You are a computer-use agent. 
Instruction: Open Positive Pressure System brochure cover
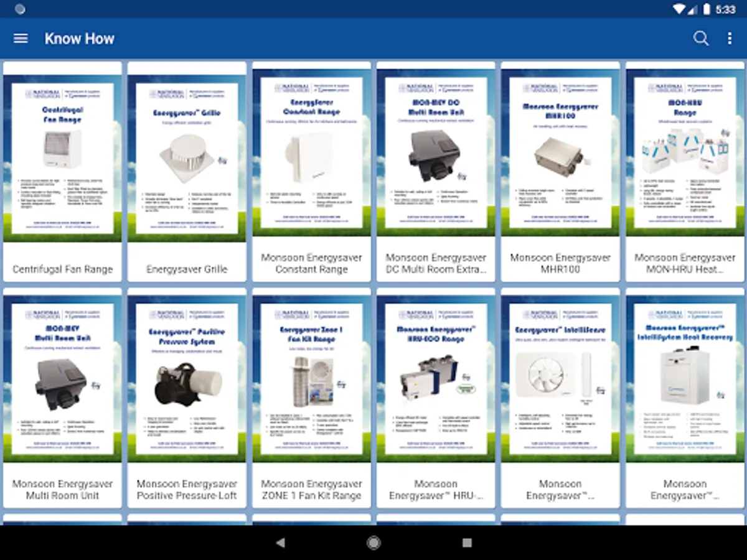click(187, 378)
